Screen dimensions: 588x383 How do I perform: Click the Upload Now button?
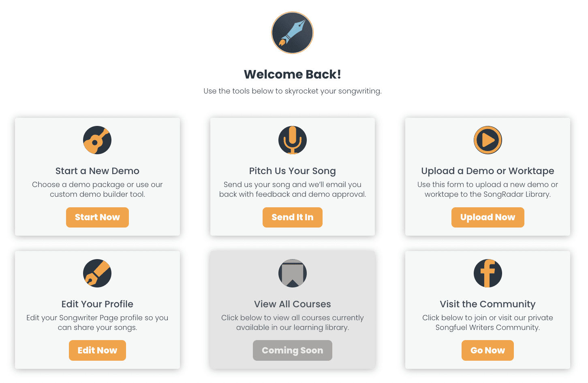click(x=488, y=217)
